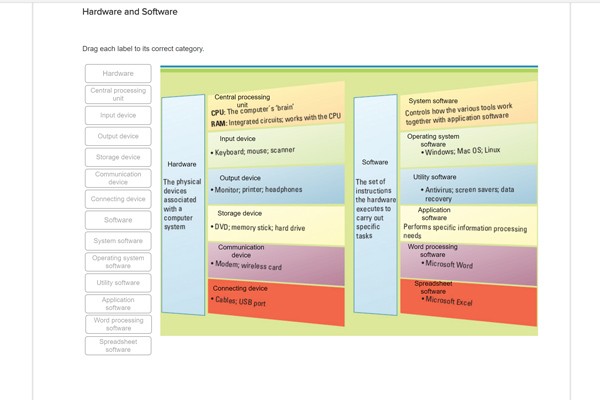Click the "Microsoft Excel" bullet text
The image size is (600, 400).
point(447,301)
